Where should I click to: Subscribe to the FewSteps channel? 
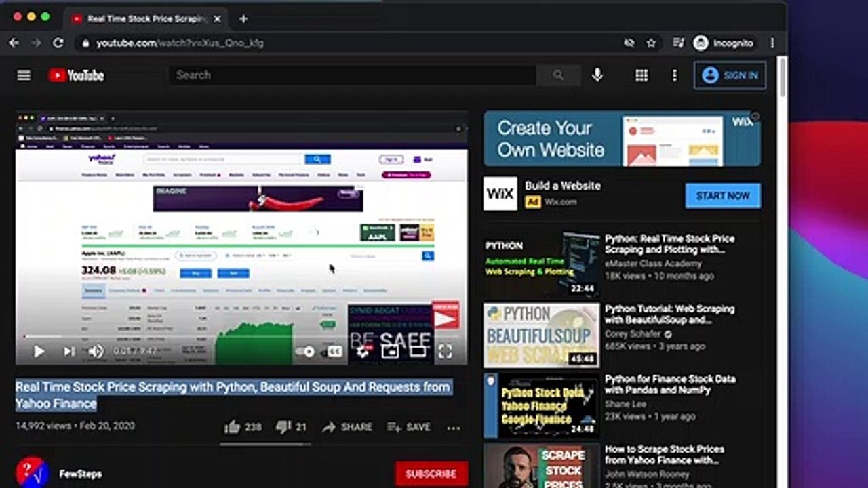click(431, 474)
